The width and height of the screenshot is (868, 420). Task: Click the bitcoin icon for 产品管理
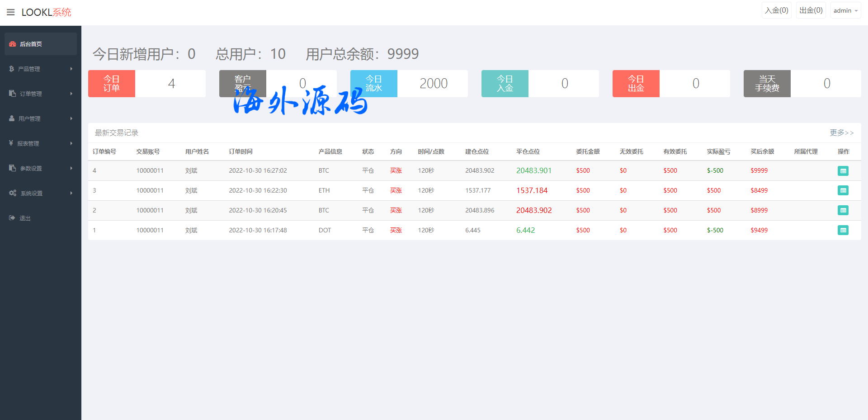[x=12, y=69]
